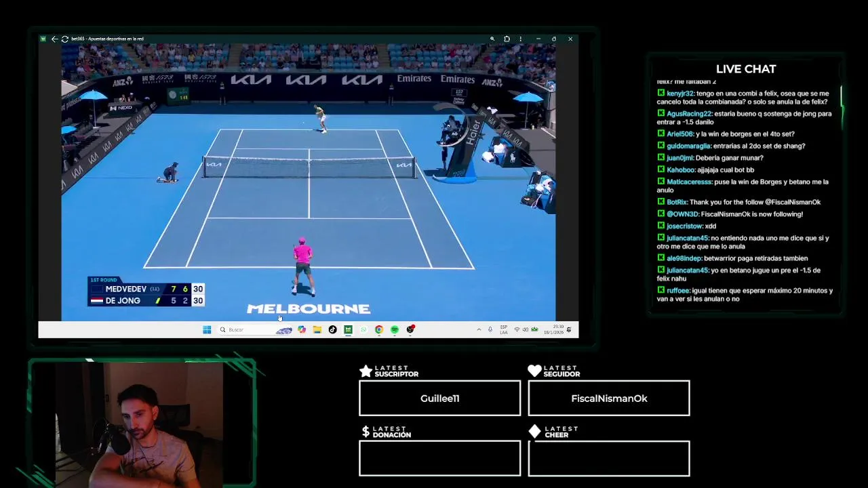Click chat username kenyjr32
868x488 pixels.
coord(680,94)
